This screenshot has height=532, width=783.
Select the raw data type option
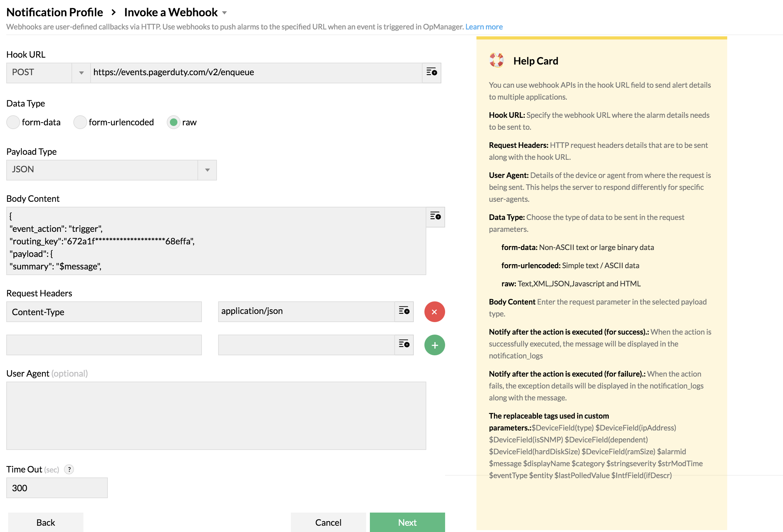point(174,122)
